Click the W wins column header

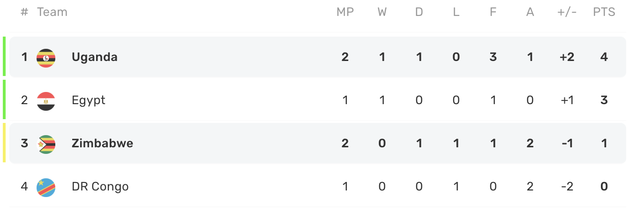[382, 12]
